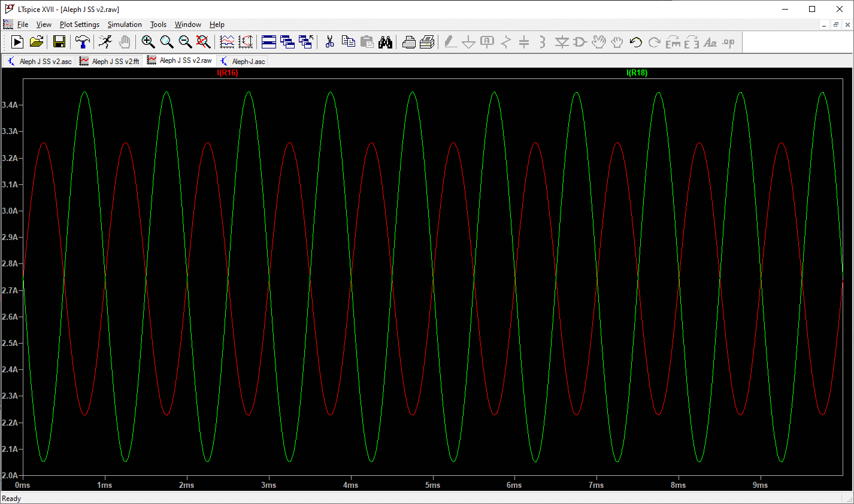
Task: Click the Drag hand icon
Action: click(617, 42)
